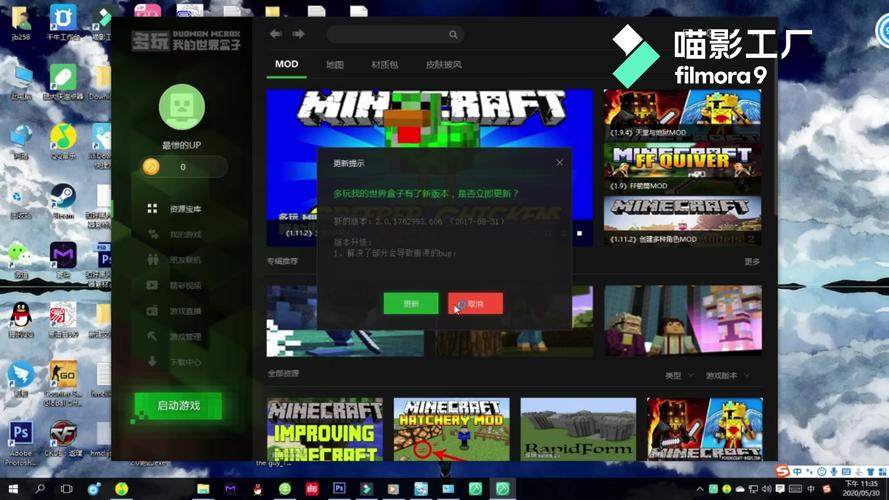
Task: Open Task View on the taskbar
Action: (66, 489)
